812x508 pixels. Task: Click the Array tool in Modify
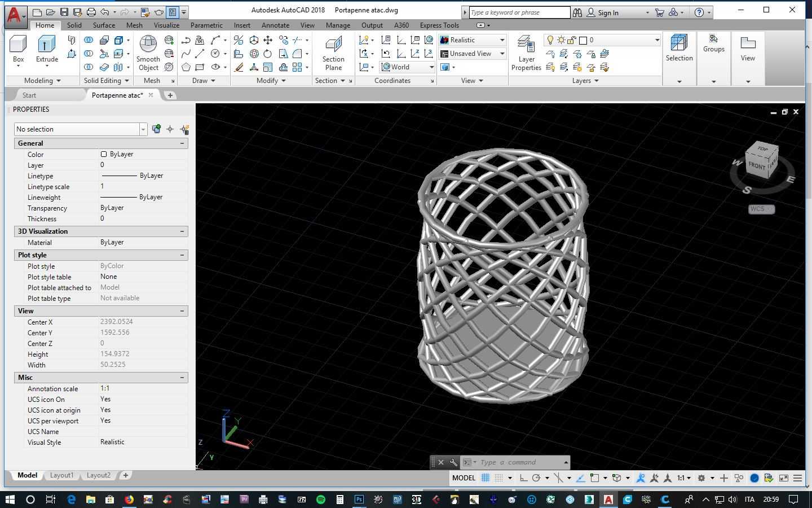point(297,67)
